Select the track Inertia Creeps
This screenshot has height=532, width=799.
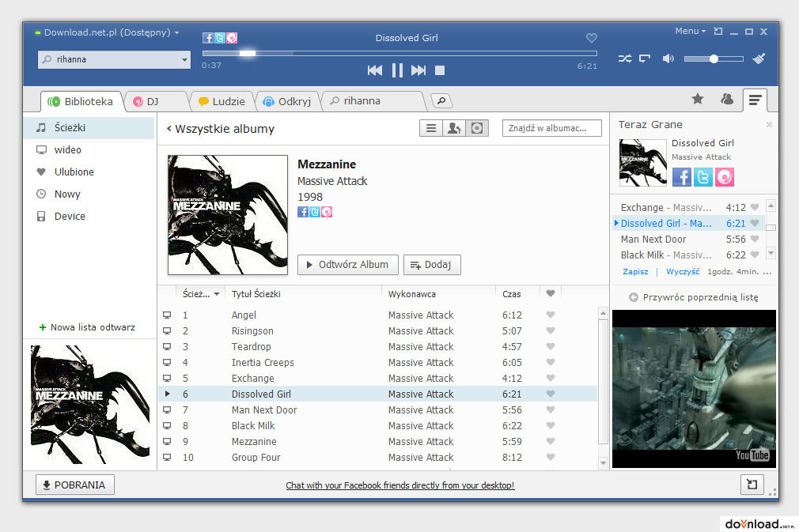pyautogui.click(x=379, y=363)
